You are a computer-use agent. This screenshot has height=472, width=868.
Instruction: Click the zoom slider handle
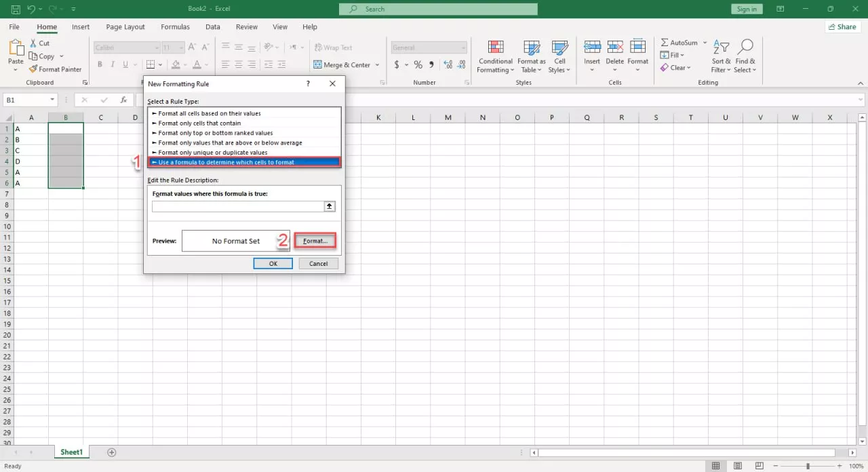(x=808, y=466)
